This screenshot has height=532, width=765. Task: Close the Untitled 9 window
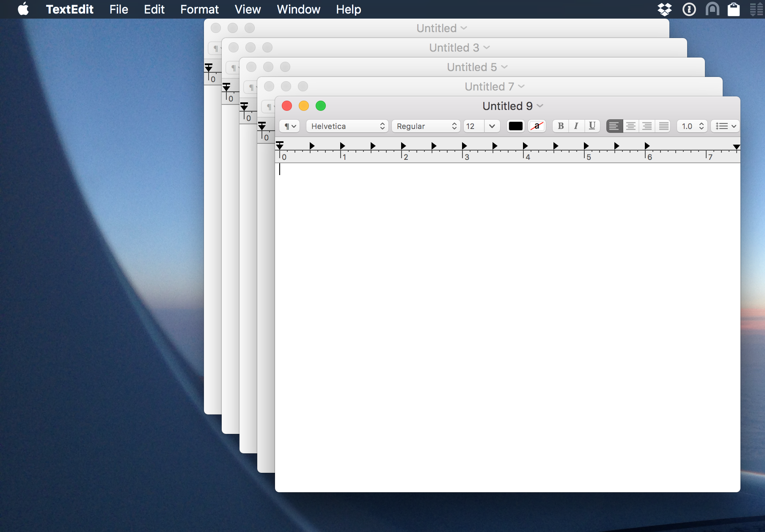pyautogui.click(x=287, y=106)
